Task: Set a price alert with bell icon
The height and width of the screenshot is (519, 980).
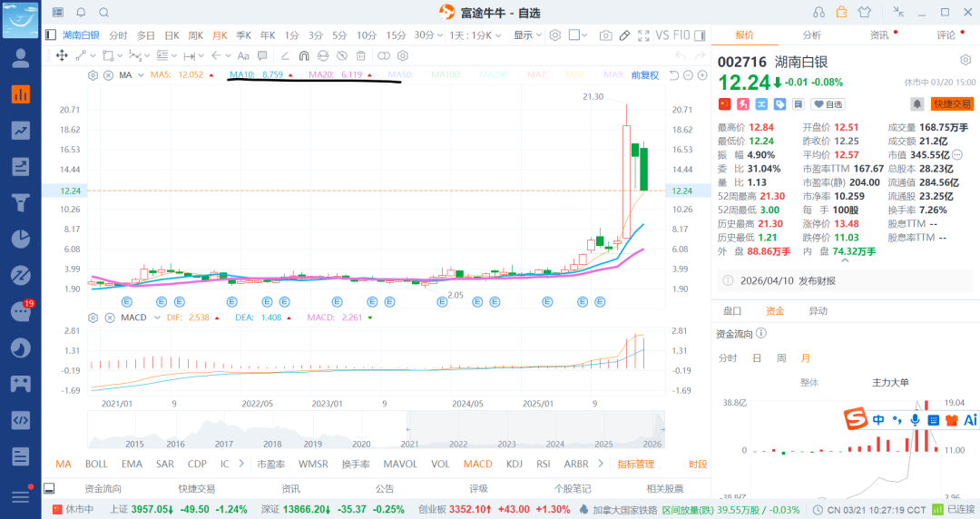Action: (916, 103)
